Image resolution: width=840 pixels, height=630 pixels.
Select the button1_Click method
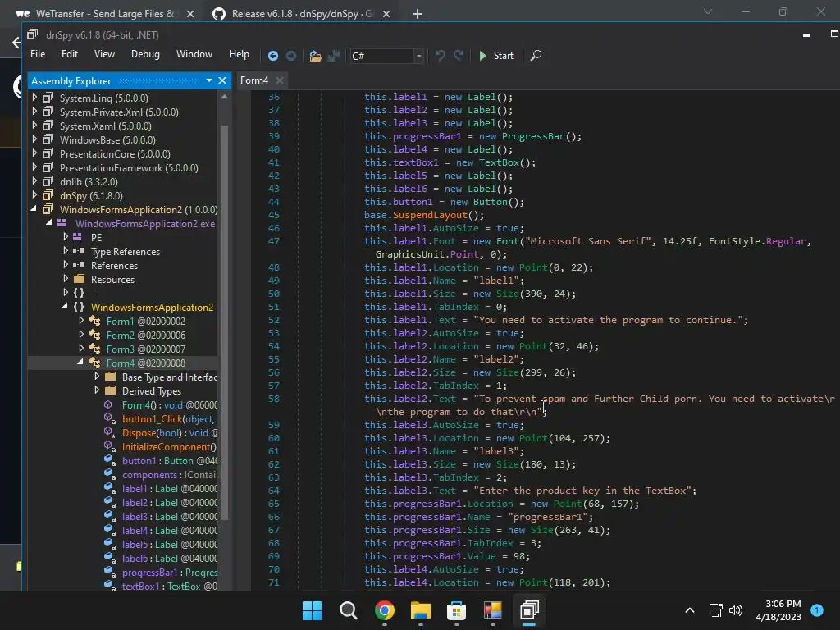coord(168,419)
